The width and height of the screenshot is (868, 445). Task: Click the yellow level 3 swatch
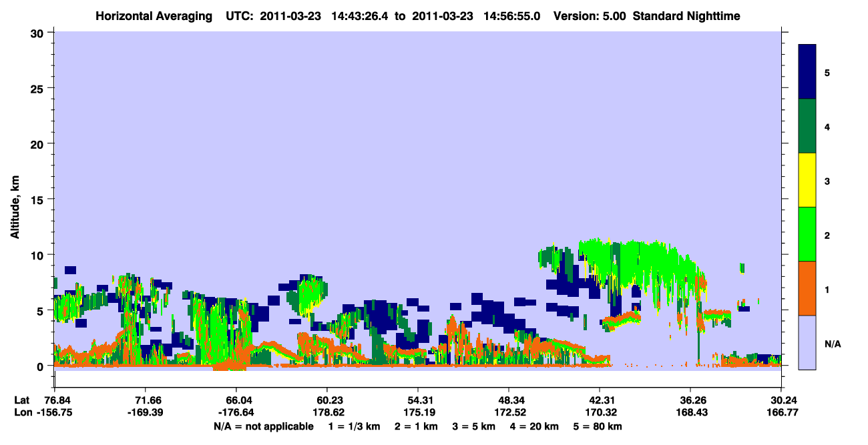(x=807, y=180)
